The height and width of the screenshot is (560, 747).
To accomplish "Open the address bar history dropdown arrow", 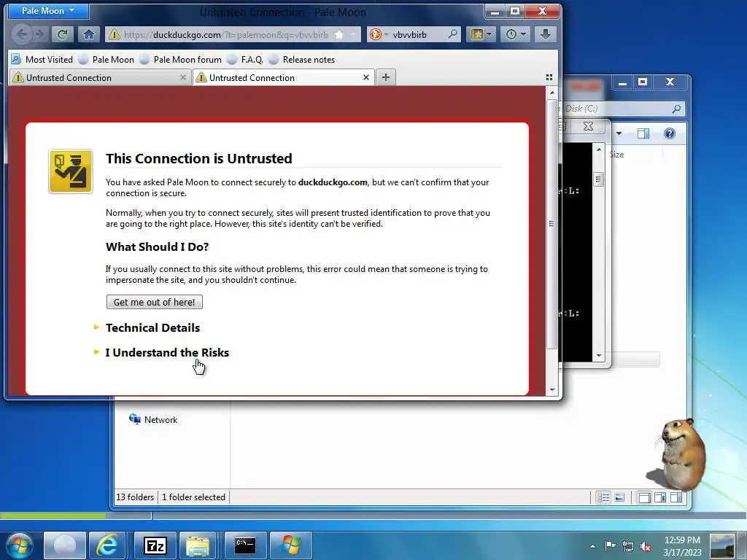I will tap(354, 35).
